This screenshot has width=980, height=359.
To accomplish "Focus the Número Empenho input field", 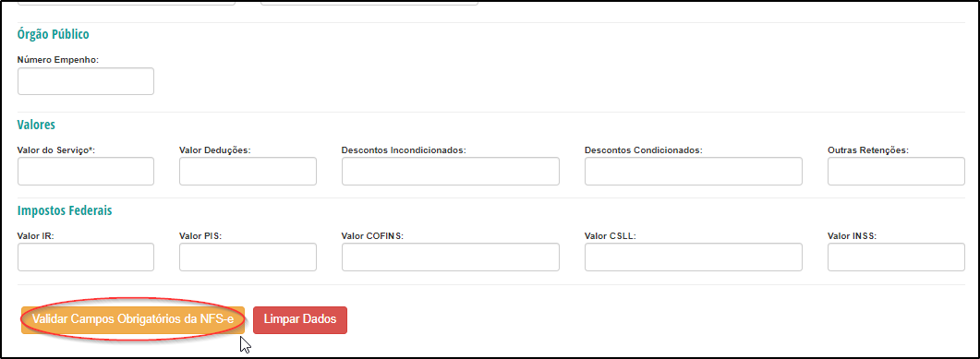I will pos(86,81).
